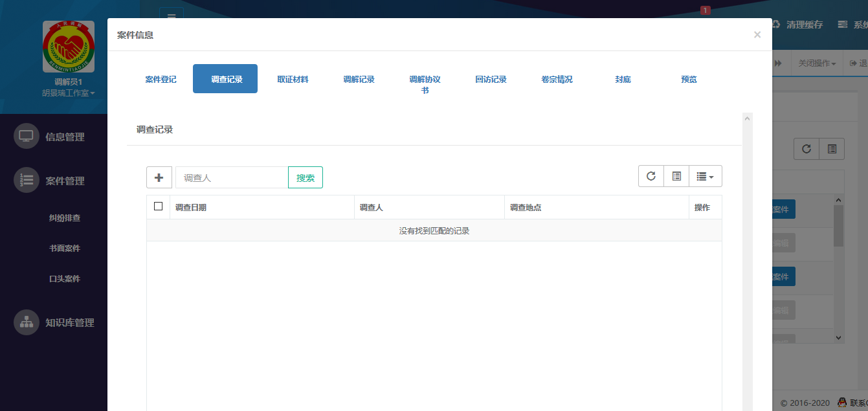Click the 搜索 button
The height and width of the screenshot is (411, 868).
305,177
